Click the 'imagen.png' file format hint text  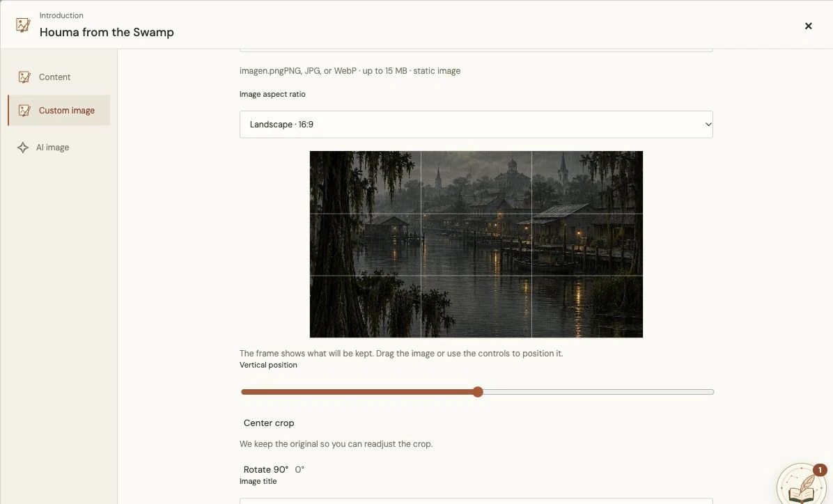[x=350, y=70]
